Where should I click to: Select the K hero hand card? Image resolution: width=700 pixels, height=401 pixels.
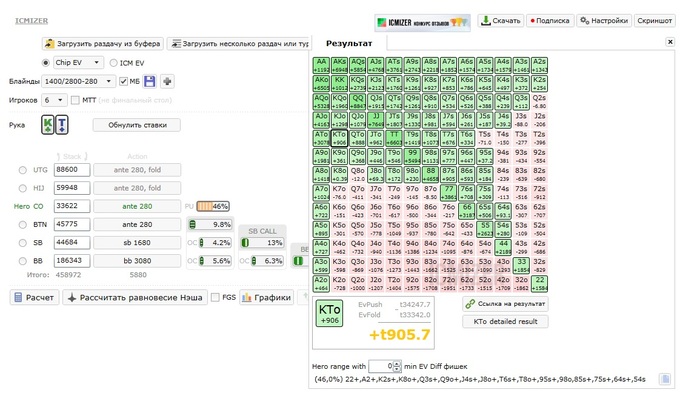(x=47, y=125)
